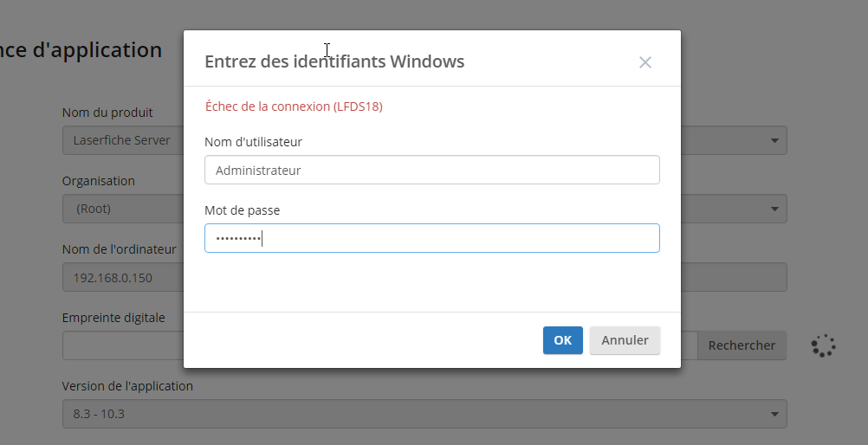This screenshot has height=445, width=868.
Task: Expand the Nom du produit dropdown arrow
Action: (774, 140)
